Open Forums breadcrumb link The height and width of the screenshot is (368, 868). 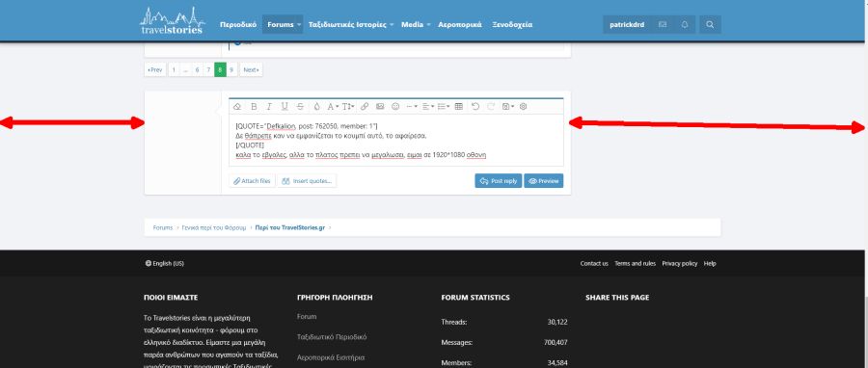(163, 227)
